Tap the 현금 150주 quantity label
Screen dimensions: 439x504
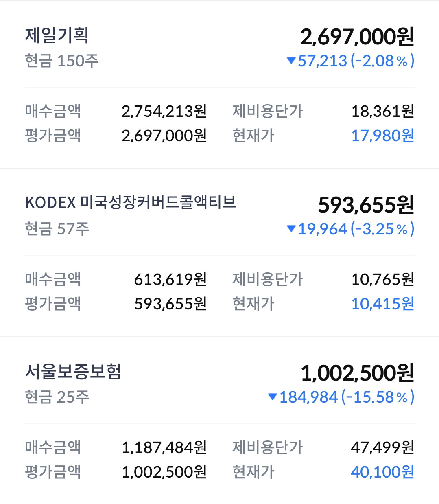pyautogui.click(x=62, y=61)
